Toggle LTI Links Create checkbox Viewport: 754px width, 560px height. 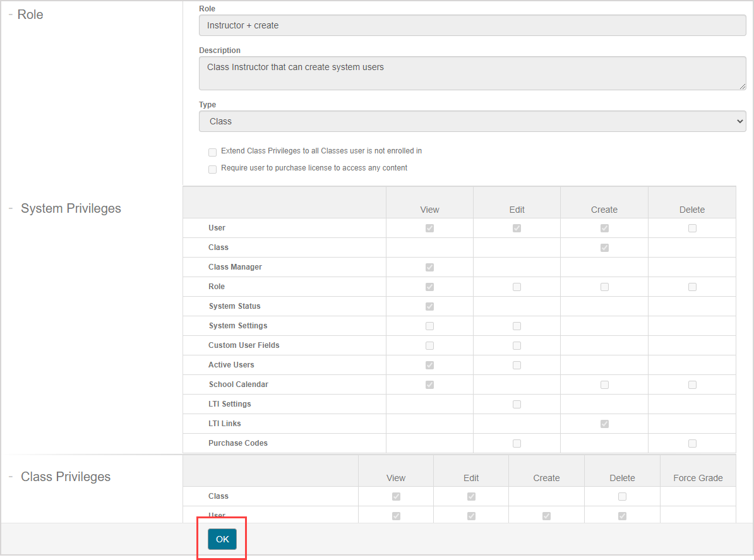coord(604,424)
